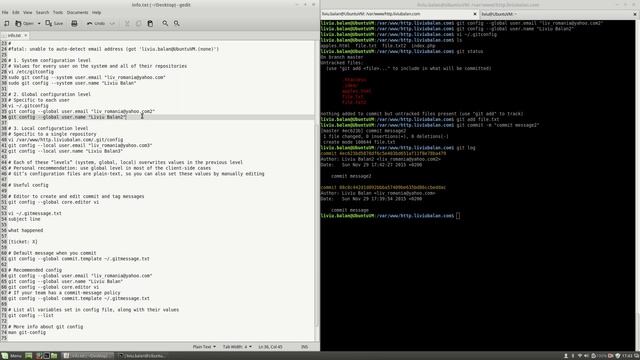Viewport: 640px width, 360px height.
Task: Click the Open file button in gedit
Action: pyautogui.click(x=24, y=24)
